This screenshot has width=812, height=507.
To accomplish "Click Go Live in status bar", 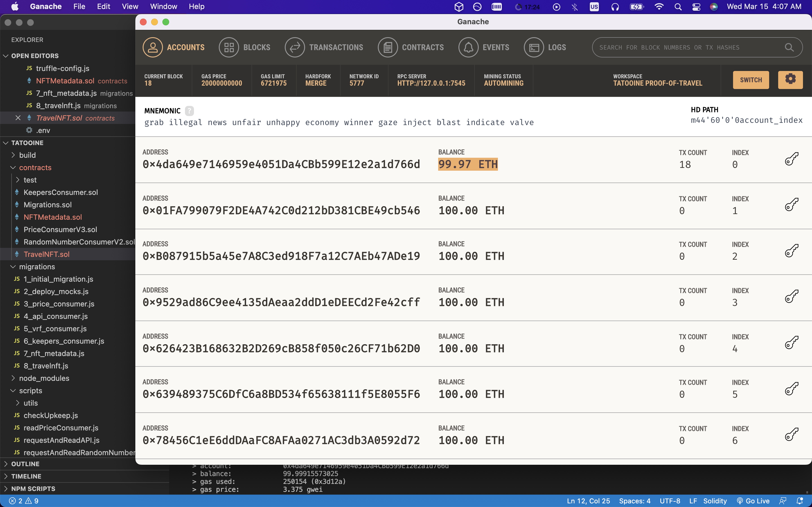I will [x=753, y=501].
